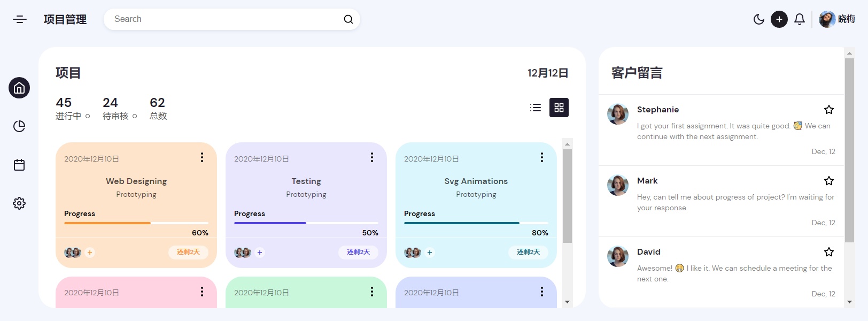The width and height of the screenshot is (868, 321).
Task: Click Mark's name in messages
Action: tap(647, 181)
